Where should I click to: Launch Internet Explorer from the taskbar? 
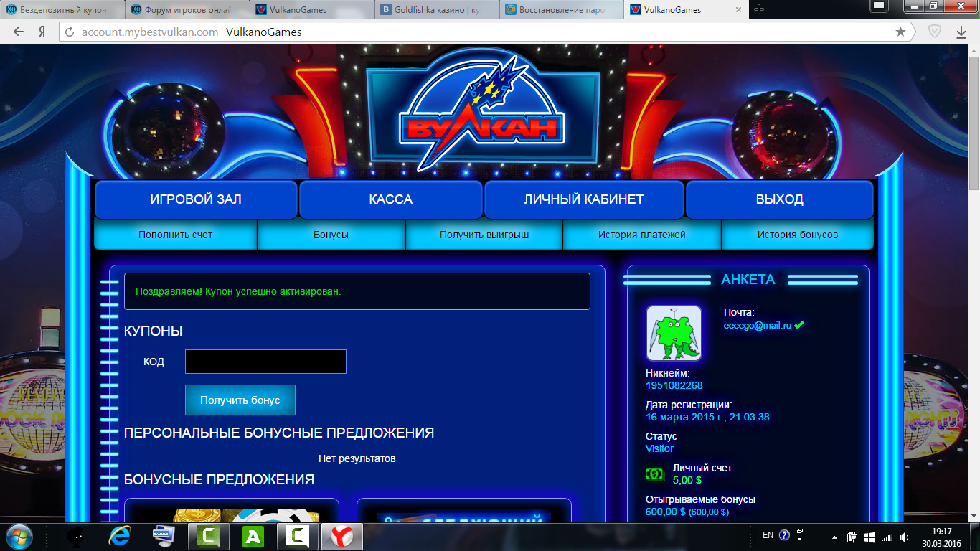[119, 536]
